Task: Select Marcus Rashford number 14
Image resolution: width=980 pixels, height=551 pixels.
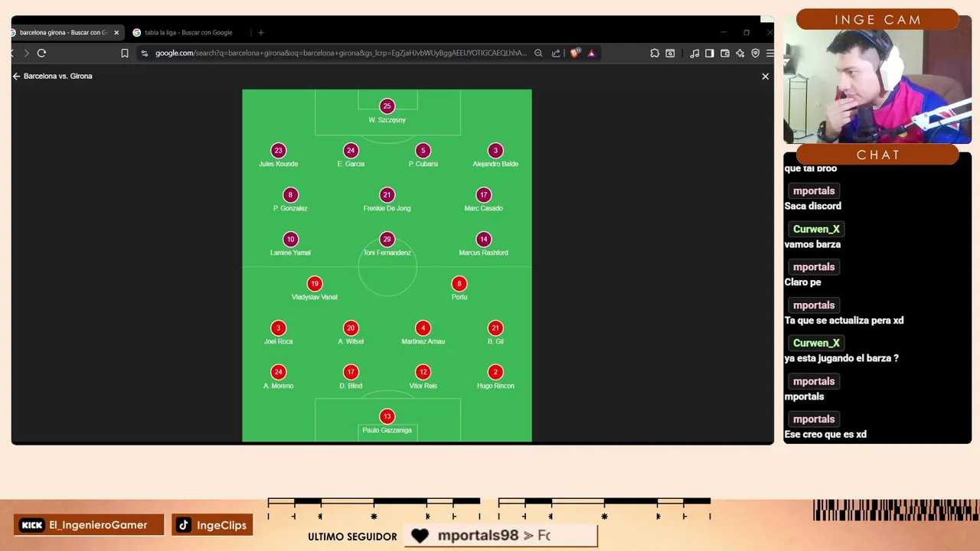Action: coord(483,244)
